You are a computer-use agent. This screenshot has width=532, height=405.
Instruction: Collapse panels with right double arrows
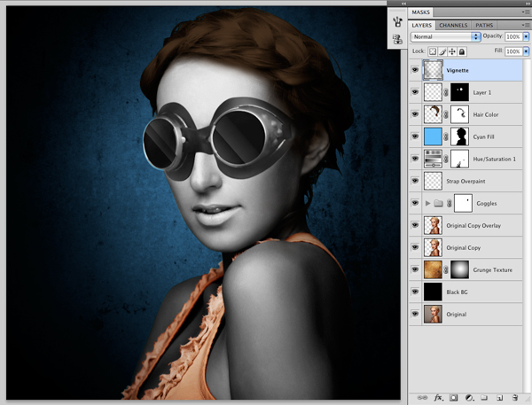tap(528, 3)
